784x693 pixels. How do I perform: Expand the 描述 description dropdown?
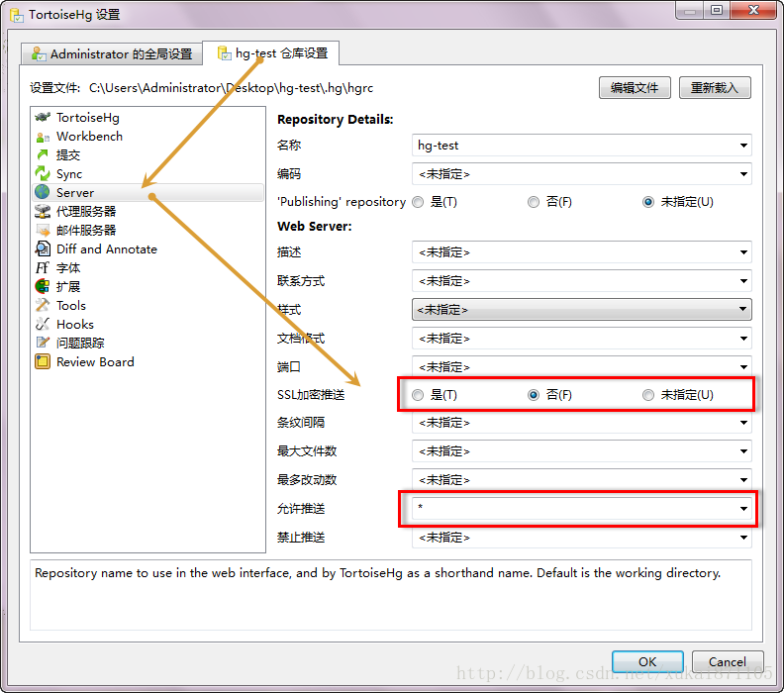743,252
